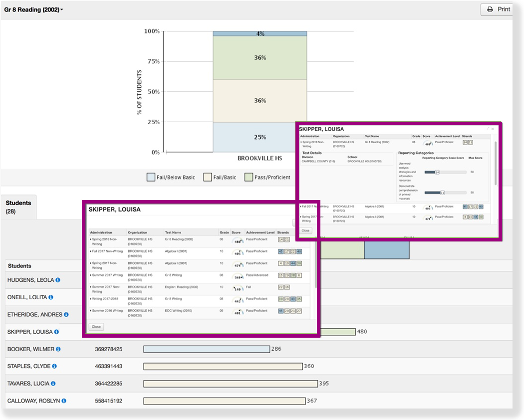Click the Strands column header
Viewport: 524px width, 420px height.
[283, 232]
